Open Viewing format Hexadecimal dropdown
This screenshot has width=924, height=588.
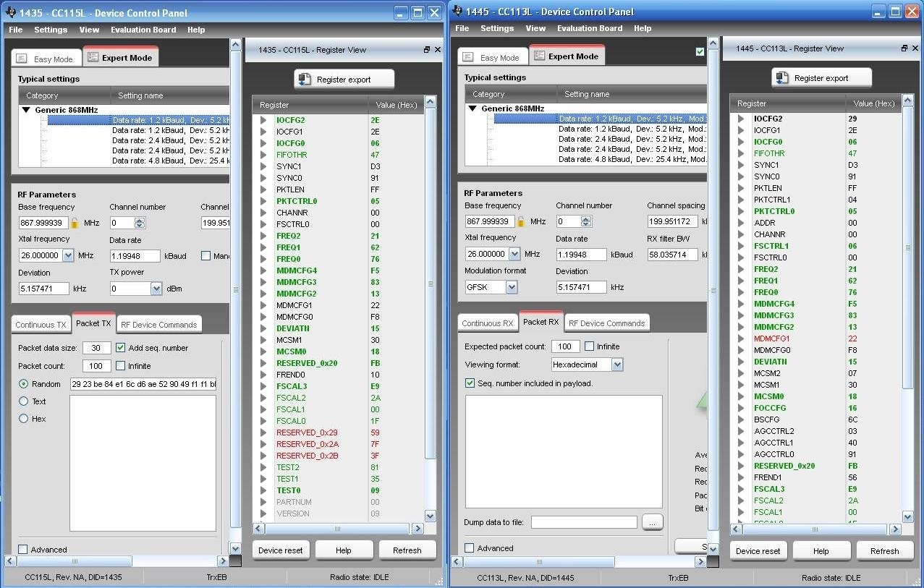tap(617, 365)
